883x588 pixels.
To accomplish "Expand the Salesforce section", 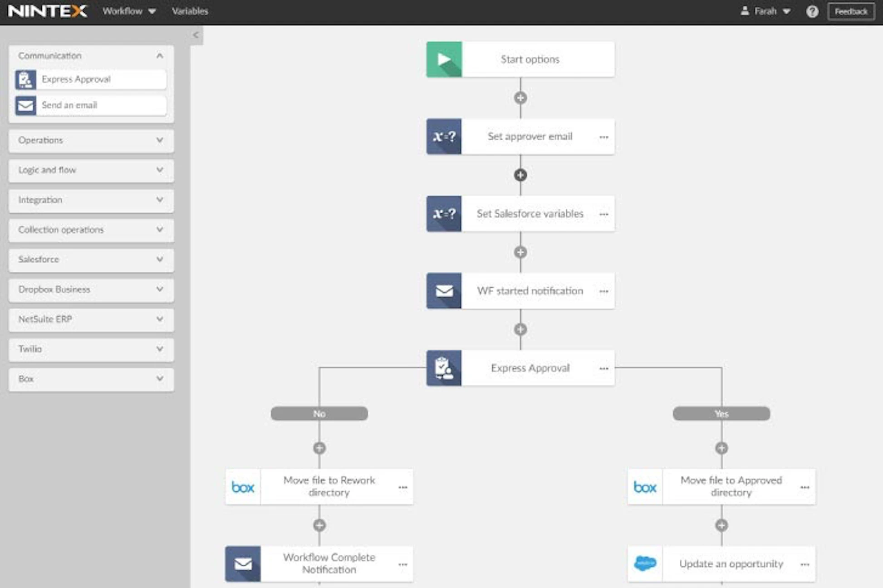I will click(159, 259).
